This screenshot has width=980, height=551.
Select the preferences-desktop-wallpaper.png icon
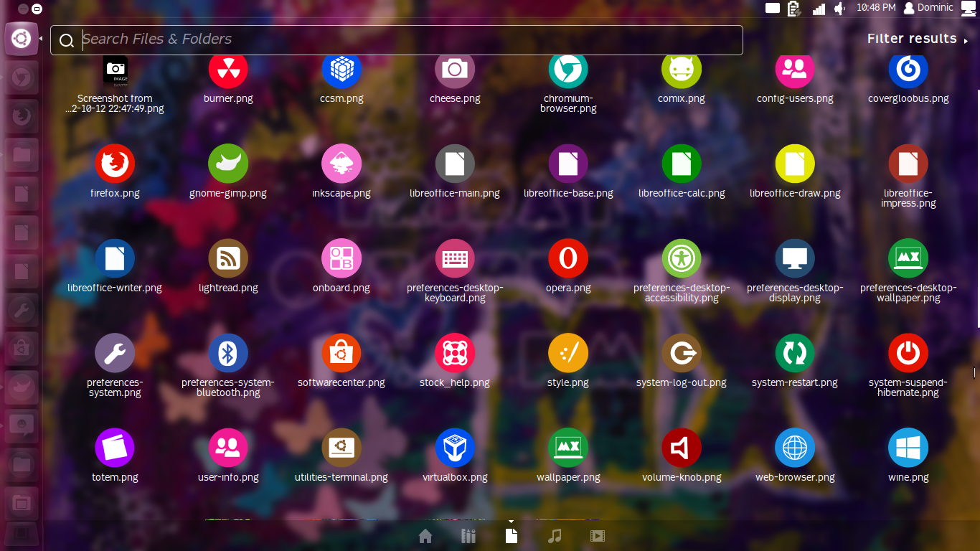pos(908,258)
